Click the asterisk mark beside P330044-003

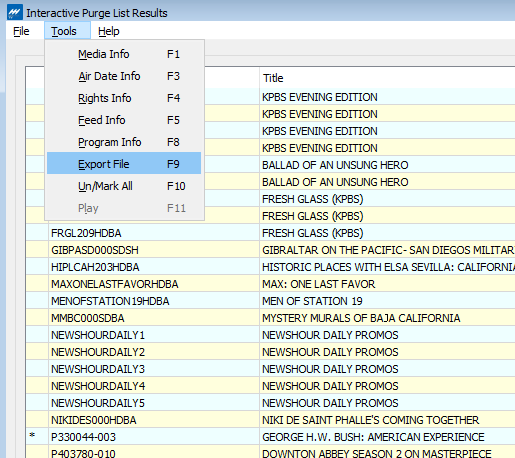[x=32, y=435]
